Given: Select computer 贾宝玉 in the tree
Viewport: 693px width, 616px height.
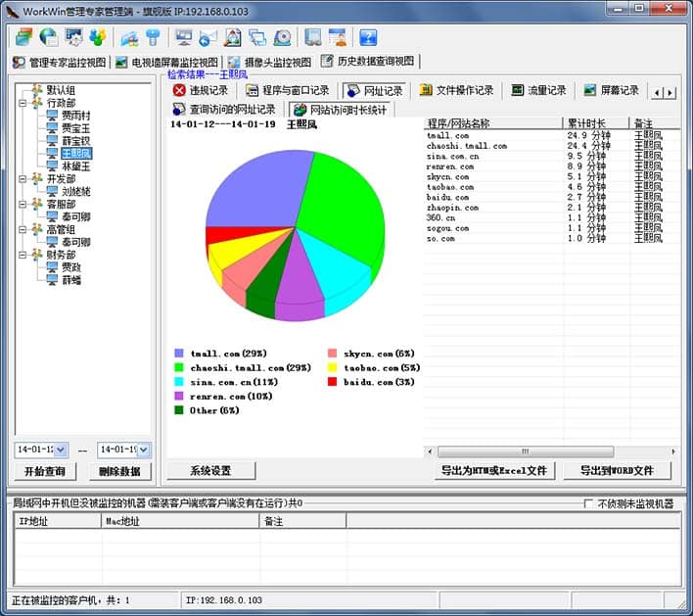Looking at the screenshot, I should [x=76, y=128].
